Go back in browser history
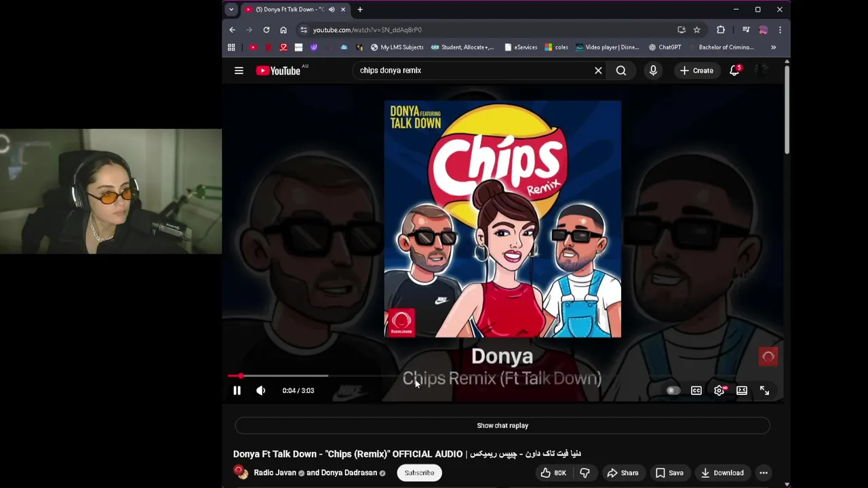The width and height of the screenshot is (868, 488). click(x=232, y=30)
